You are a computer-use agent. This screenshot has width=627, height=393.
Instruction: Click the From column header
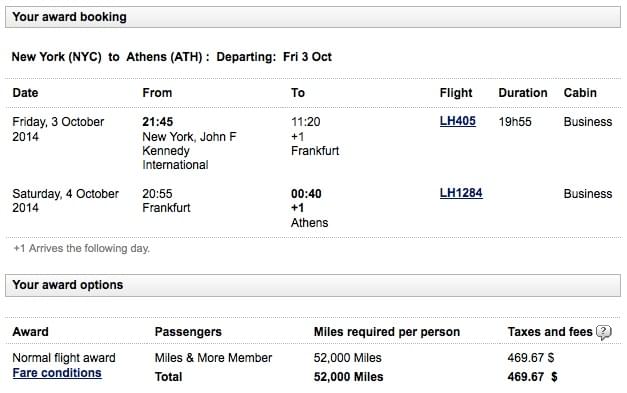coord(157,93)
